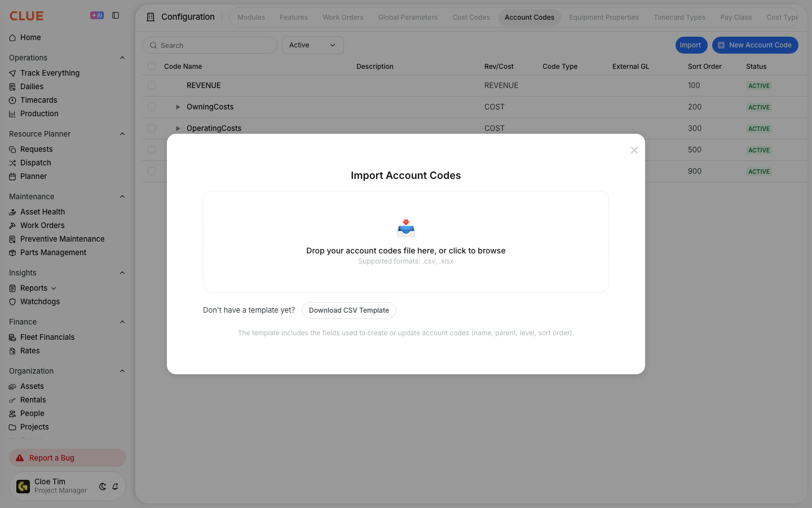Check the REVENUE row checkbox
The width and height of the screenshot is (812, 508).
[x=152, y=85]
